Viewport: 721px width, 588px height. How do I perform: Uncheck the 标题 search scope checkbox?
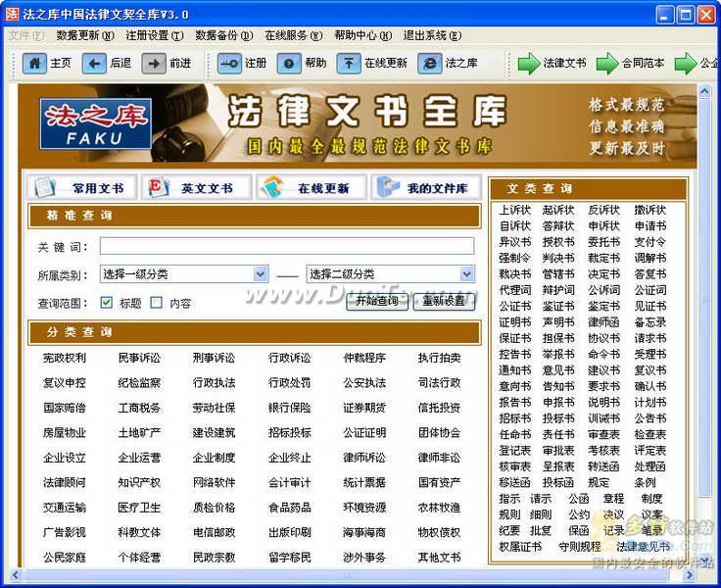coord(107,303)
